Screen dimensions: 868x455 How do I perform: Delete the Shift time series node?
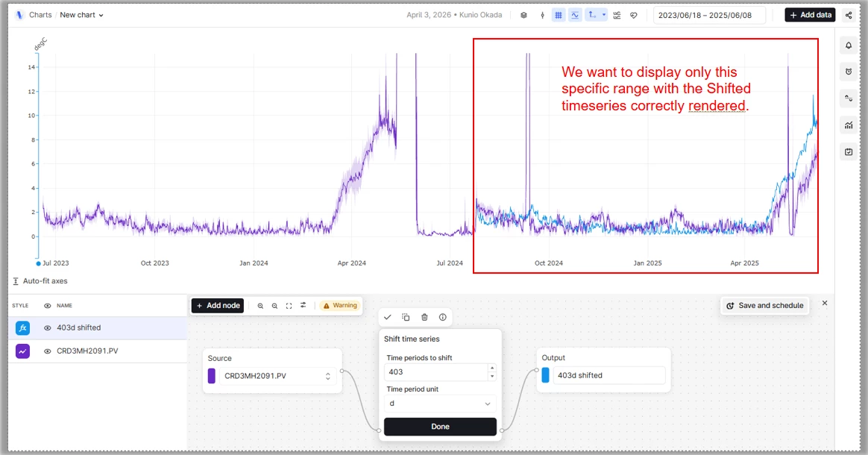tap(424, 317)
